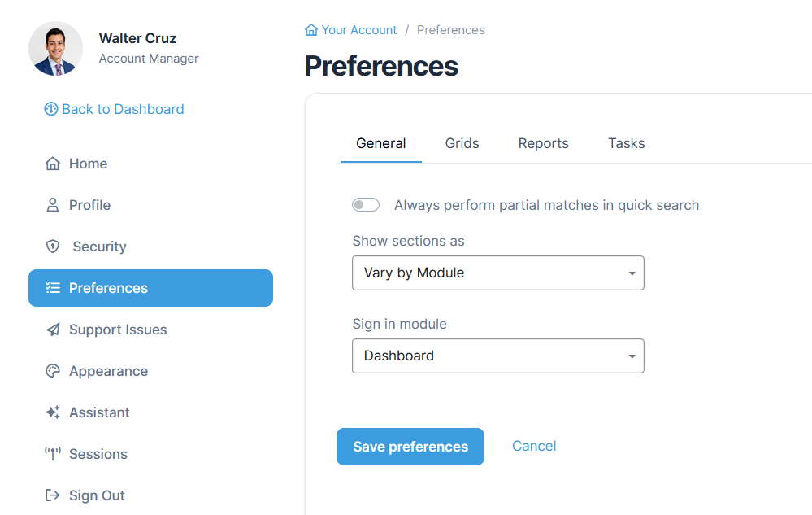Click the Support Issues paper plane icon
Screen dimensions: 812x515
click(x=53, y=330)
